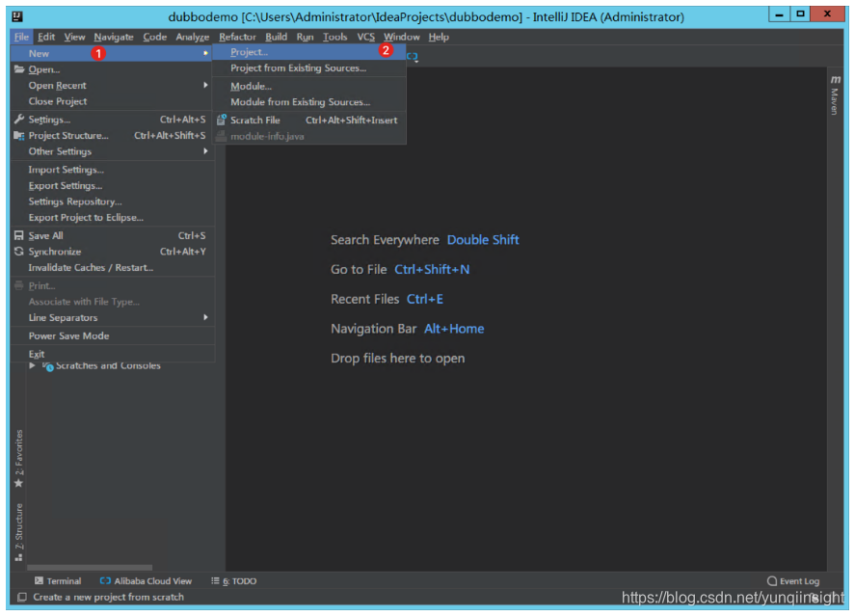
Task: Click the Alibaba Cloud toolbar icon
Action: pyautogui.click(x=413, y=56)
